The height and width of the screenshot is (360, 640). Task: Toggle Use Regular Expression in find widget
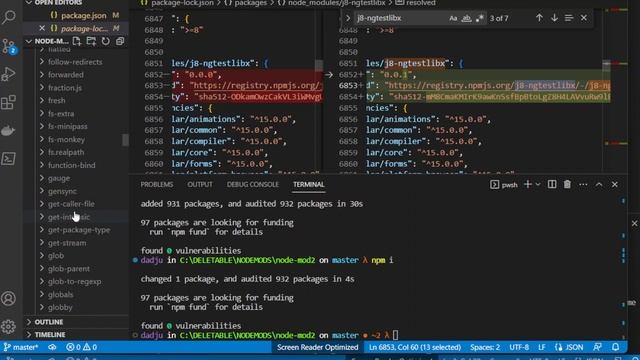pyautogui.click(x=480, y=18)
